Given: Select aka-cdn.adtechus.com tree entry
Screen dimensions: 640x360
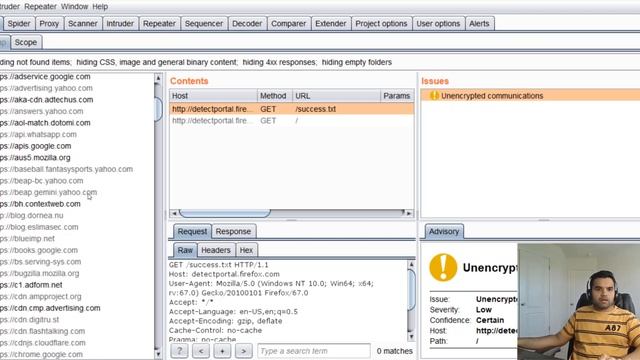Looking at the screenshot, I should click(x=47, y=100).
